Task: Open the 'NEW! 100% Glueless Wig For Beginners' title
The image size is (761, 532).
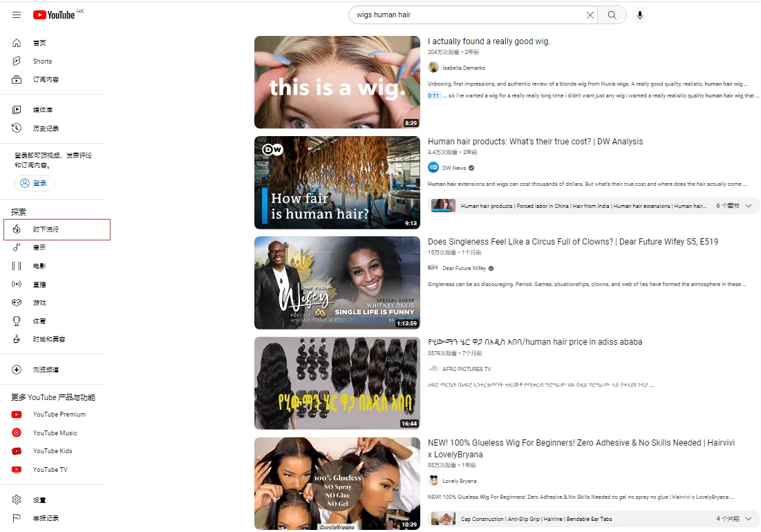Action: pos(581,448)
